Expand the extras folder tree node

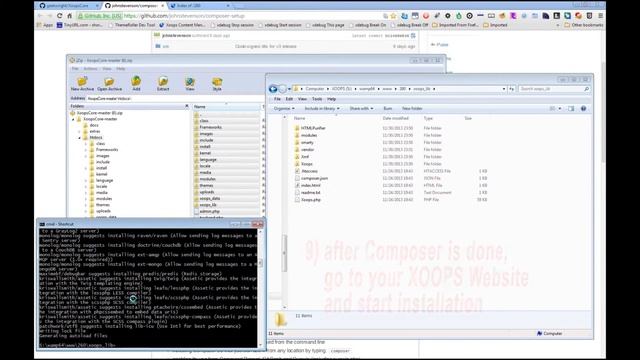(80, 131)
